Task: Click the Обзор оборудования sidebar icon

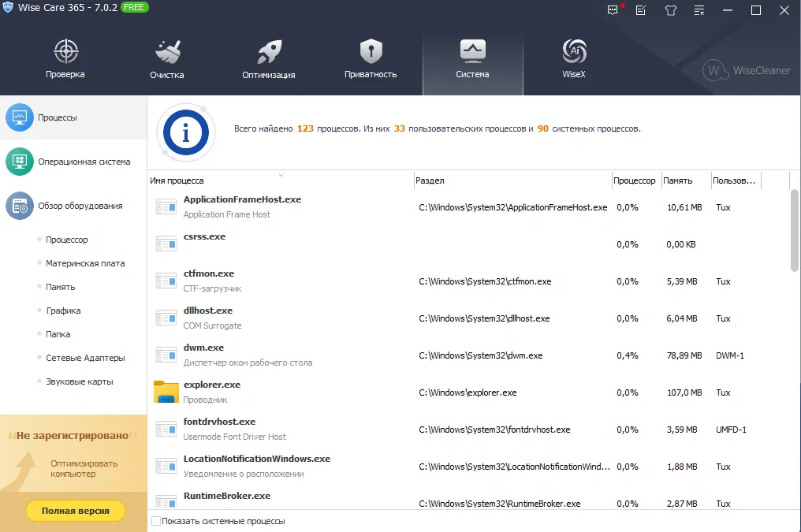Action: coord(20,206)
